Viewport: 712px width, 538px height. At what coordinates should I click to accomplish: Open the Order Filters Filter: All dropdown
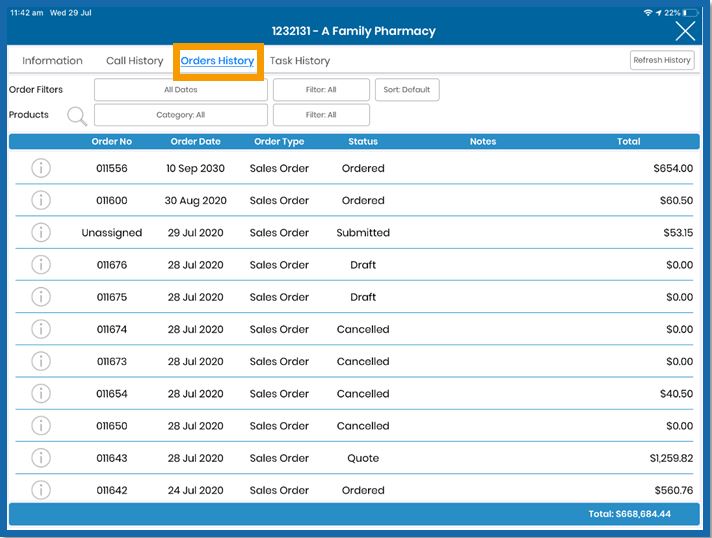pyautogui.click(x=321, y=89)
